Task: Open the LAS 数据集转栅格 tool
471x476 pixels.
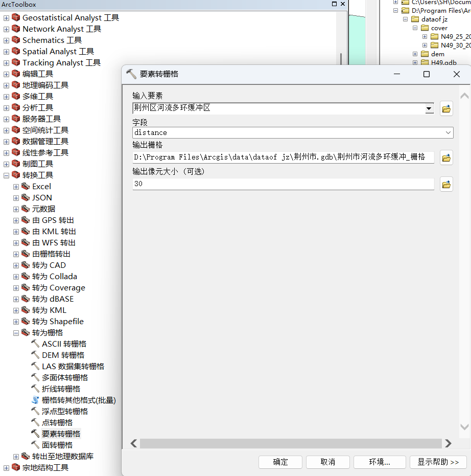Action: [73, 367]
